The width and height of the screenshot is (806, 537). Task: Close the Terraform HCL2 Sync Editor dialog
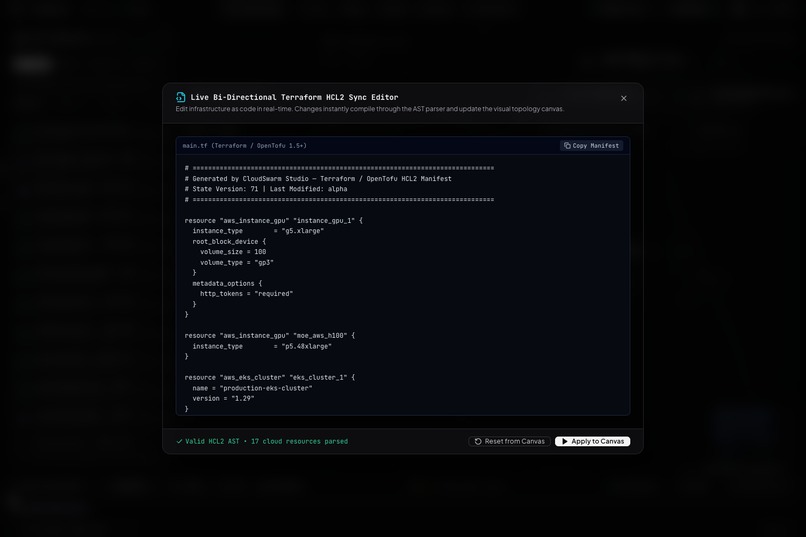624,98
